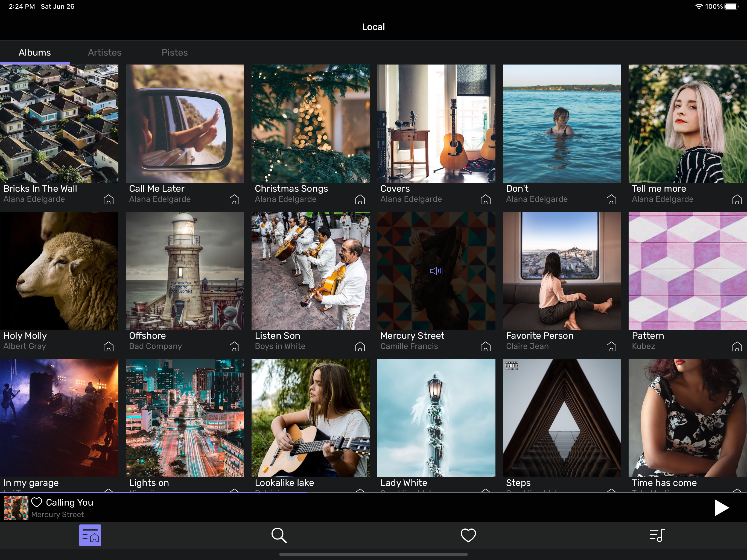Switch to the Artistes tab
Viewport: 747px width, 560px height.
pyautogui.click(x=104, y=52)
